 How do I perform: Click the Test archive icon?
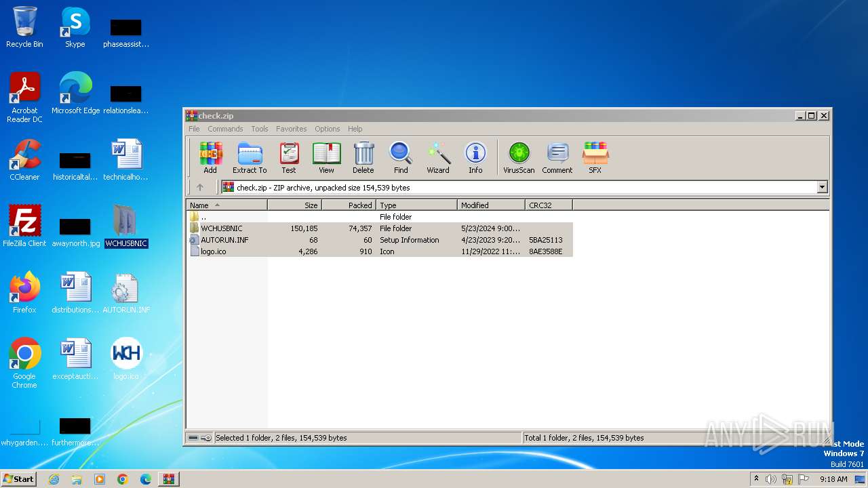pos(289,158)
